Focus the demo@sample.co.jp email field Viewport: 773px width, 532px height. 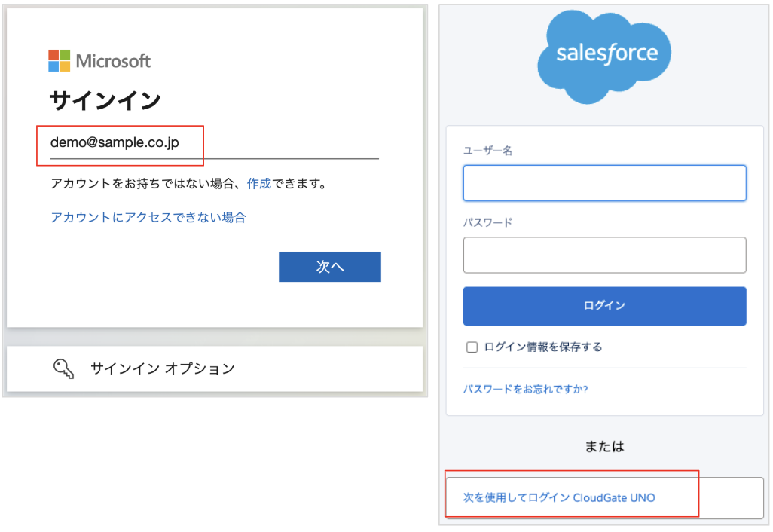215,143
